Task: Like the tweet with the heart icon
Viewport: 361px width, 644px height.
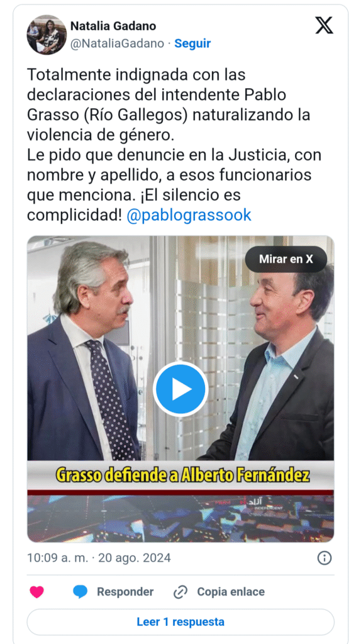Action: click(37, 592)
